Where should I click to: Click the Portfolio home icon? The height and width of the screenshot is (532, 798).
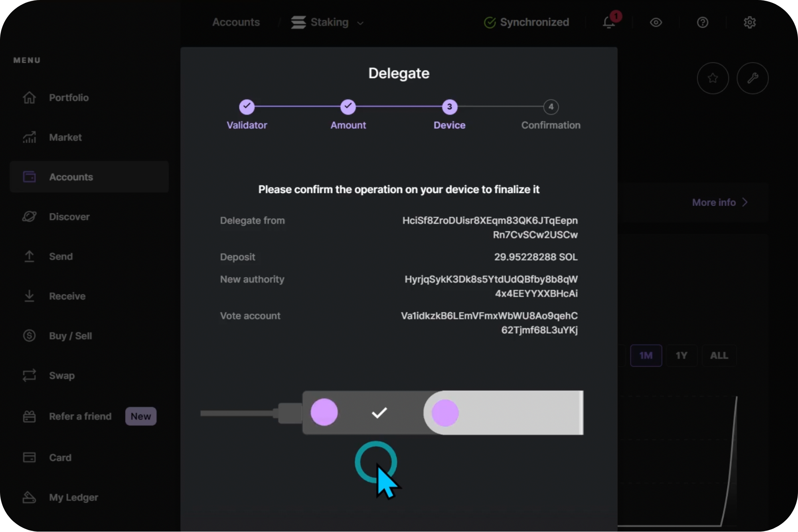point(29,98)
